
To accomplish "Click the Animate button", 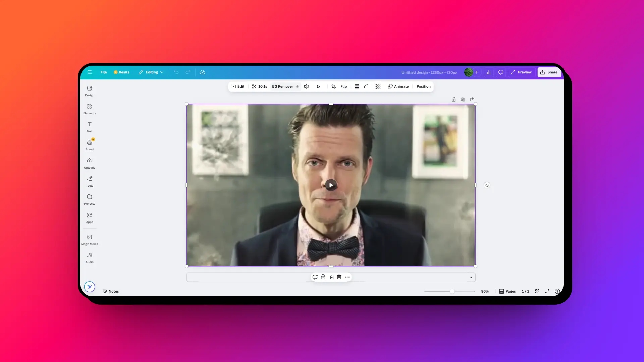I will [x=398, y=86].
